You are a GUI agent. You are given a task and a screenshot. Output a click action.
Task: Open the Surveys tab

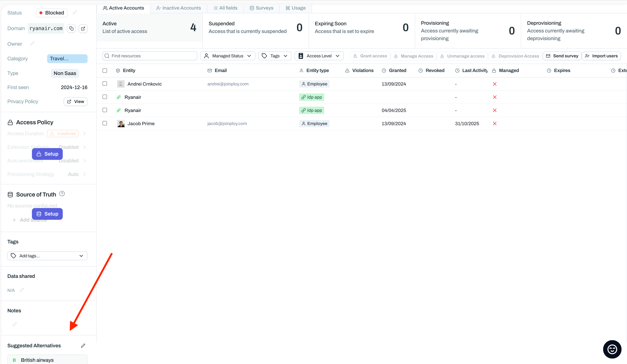point(261,8)
